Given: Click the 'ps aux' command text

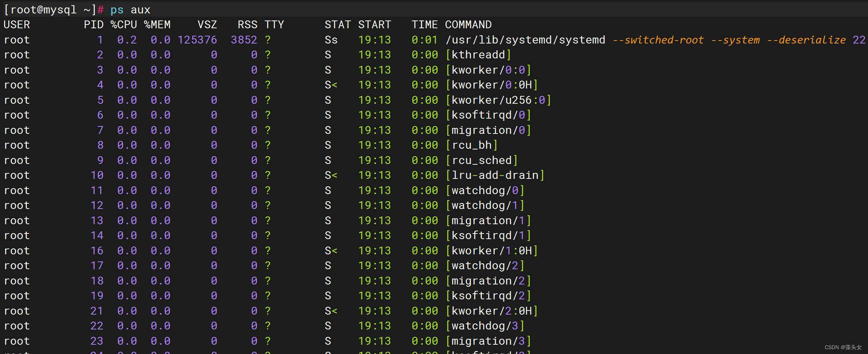Looking at the screenshot, I should 130,10.
